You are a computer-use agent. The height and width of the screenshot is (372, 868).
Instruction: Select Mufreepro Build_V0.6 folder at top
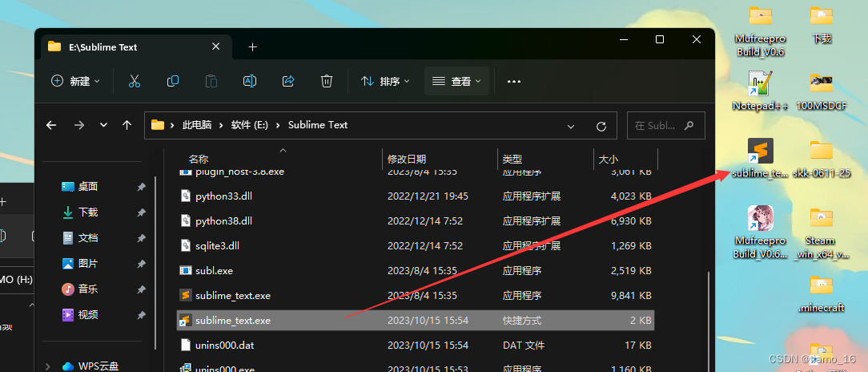pos(760,31)
